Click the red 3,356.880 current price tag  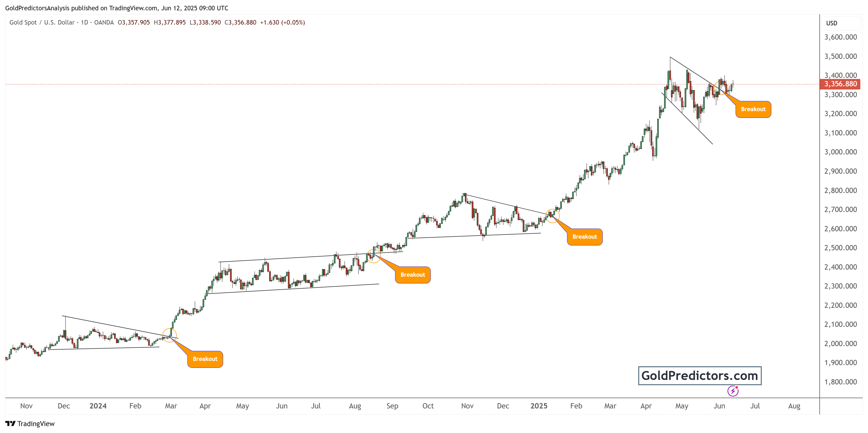tap(840, 84)
